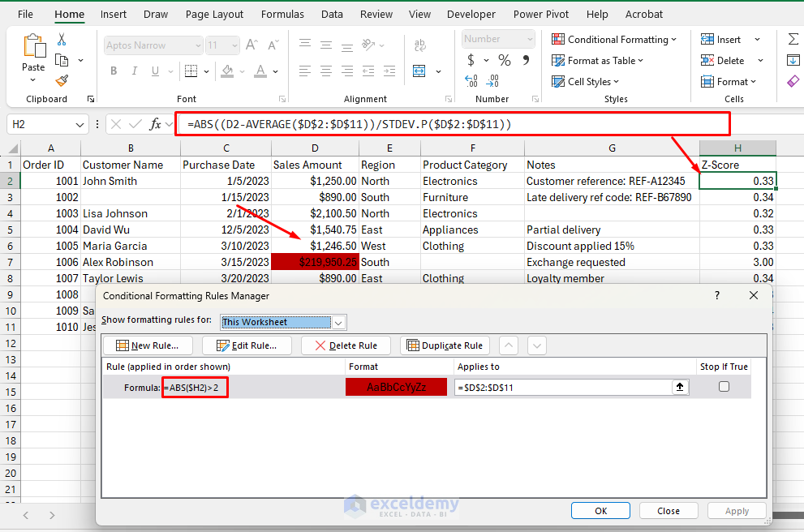Click the red AaBbCcYyZz format preview

point(397,387)
